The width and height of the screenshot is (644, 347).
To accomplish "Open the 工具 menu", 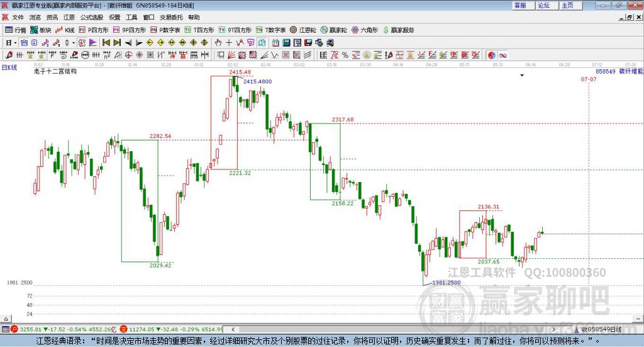I will 131,17.
